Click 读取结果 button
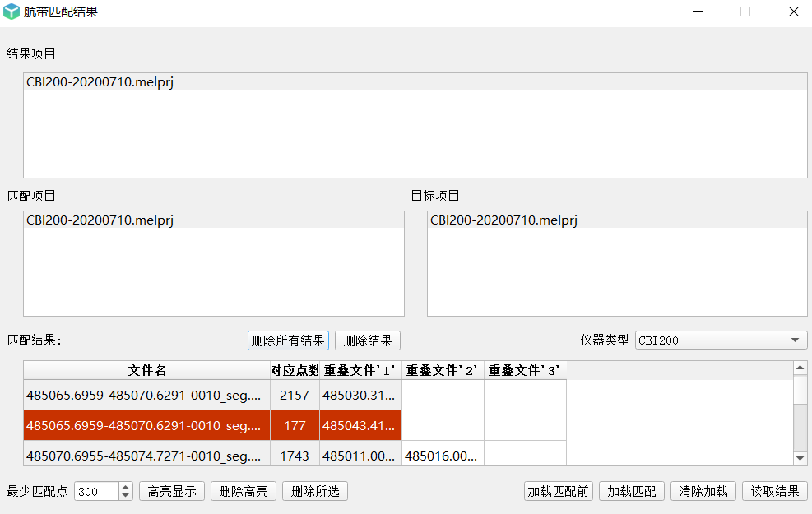The height and width of the screenshot is (514, 812). point(775,491)
